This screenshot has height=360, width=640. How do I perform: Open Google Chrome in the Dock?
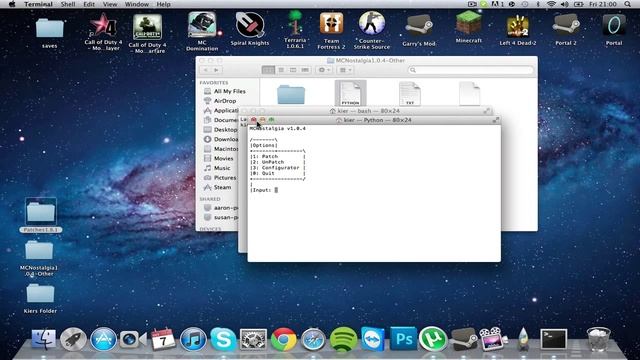283,339
